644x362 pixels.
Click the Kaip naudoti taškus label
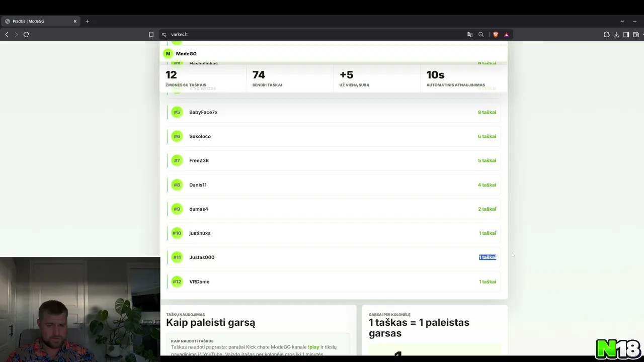click(192, 341)
